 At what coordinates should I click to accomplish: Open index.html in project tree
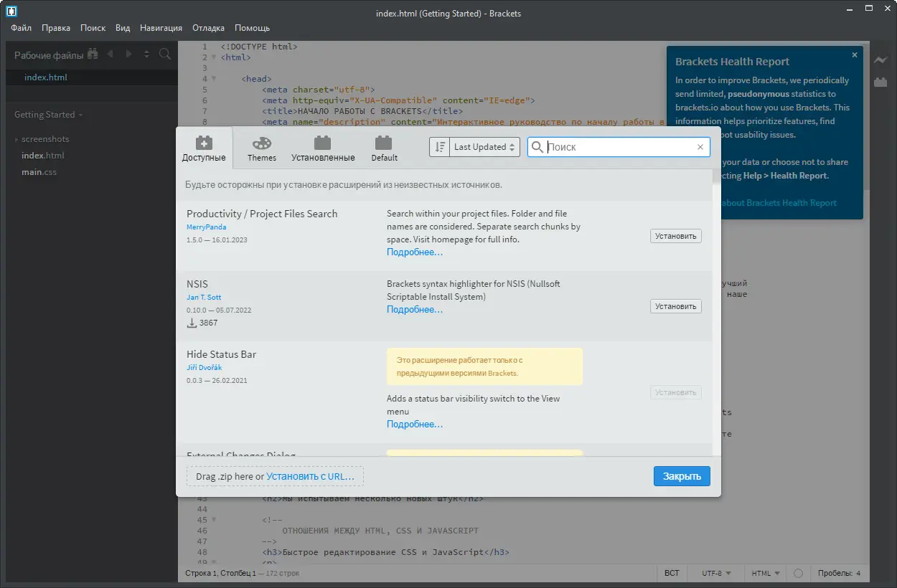[43, 156]
